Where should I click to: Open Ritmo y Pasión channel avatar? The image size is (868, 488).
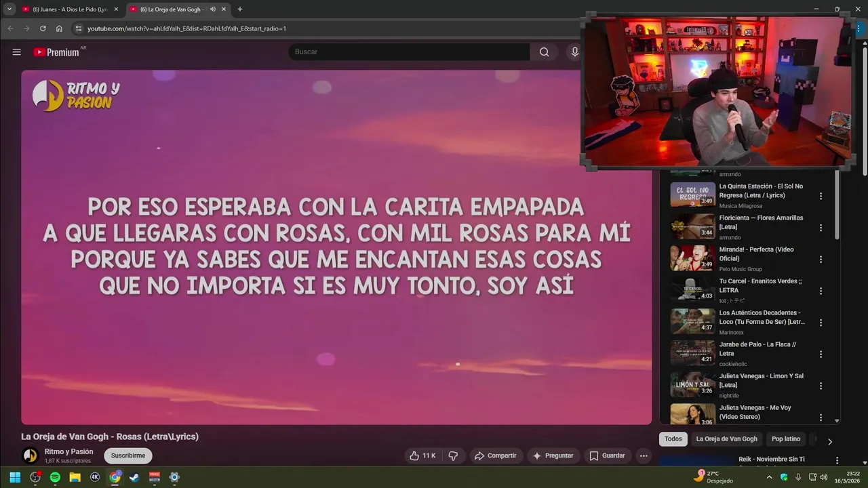[30, 455]
